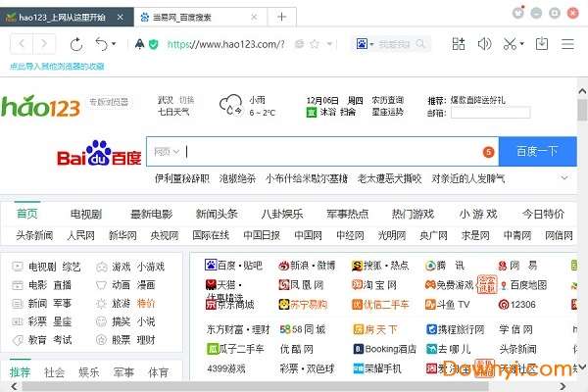The height and width of the screenshot is (392, 588).
Task: Open 国际在线 link
Action: pos(211,235)
